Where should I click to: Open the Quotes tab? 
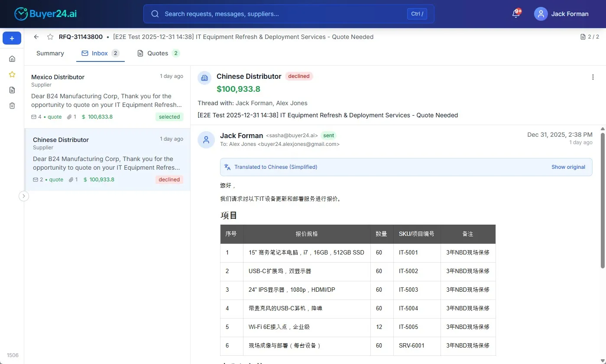pyautogui.click(x=158, y=53)
